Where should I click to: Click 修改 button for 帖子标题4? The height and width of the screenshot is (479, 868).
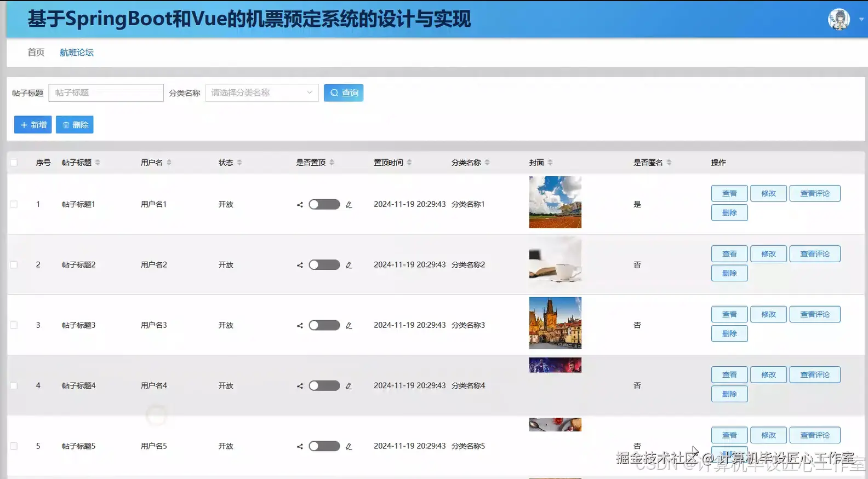[768, 375]
